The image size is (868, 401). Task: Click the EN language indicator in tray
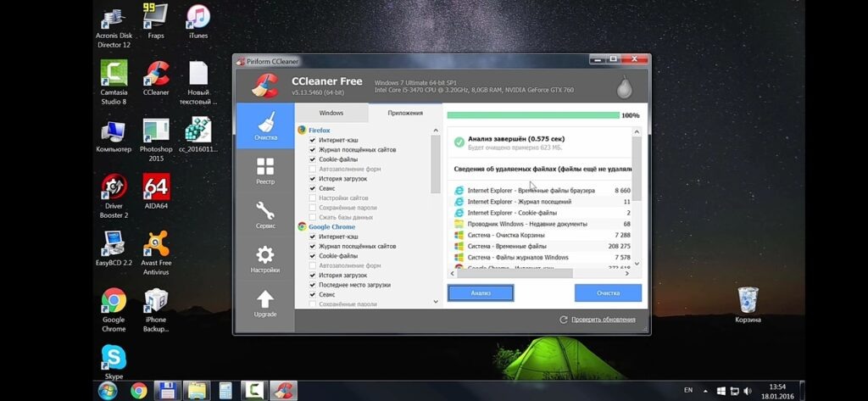[688, 391]
